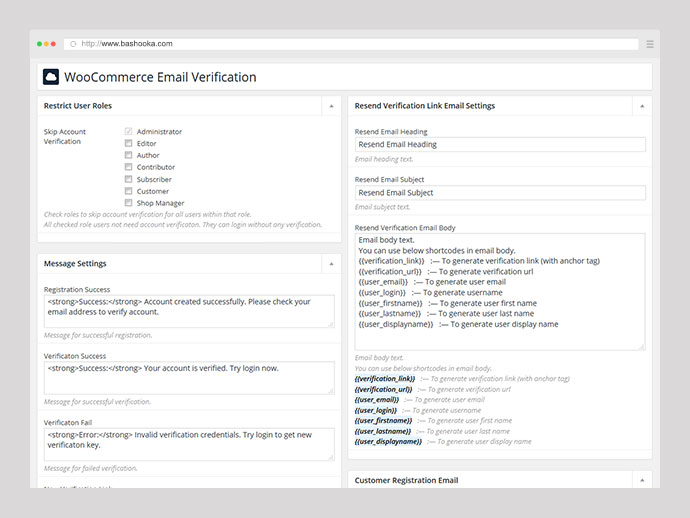This screenshot has width=690, height=518.
Task: Click the Registration Success message textarea
Action: click(x=189, y=311)
